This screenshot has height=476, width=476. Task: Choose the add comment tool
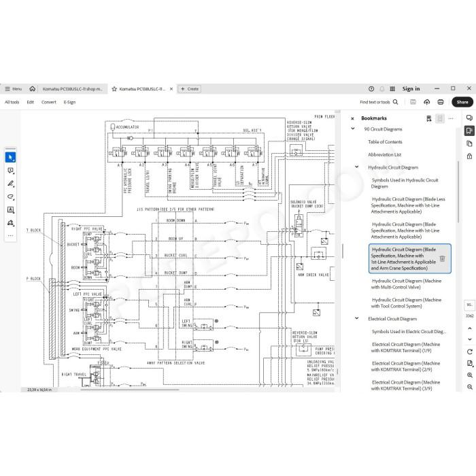click(x=11, y=171)
